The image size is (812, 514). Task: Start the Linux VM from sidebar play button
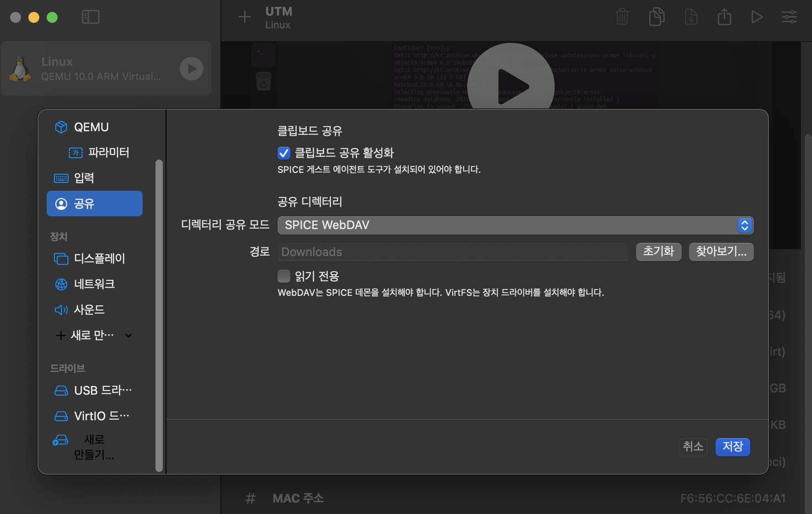click(191, 69)
